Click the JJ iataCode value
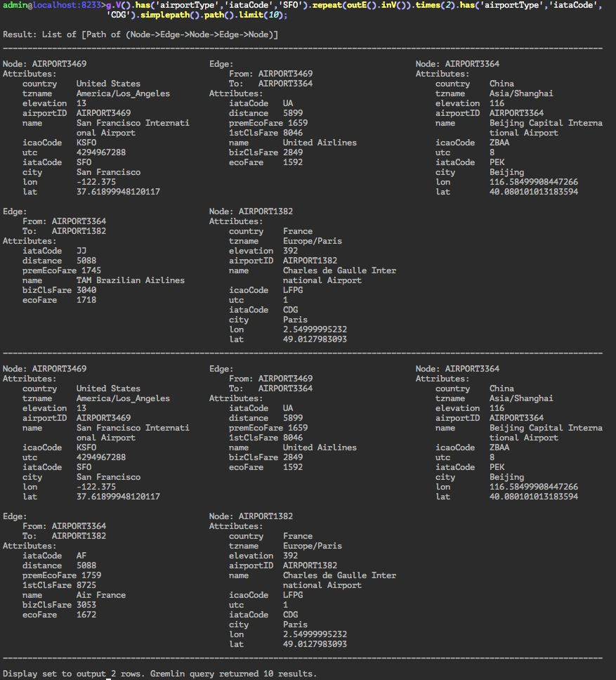616x680 pixels. pyautogui.click(x=81, y=251)
